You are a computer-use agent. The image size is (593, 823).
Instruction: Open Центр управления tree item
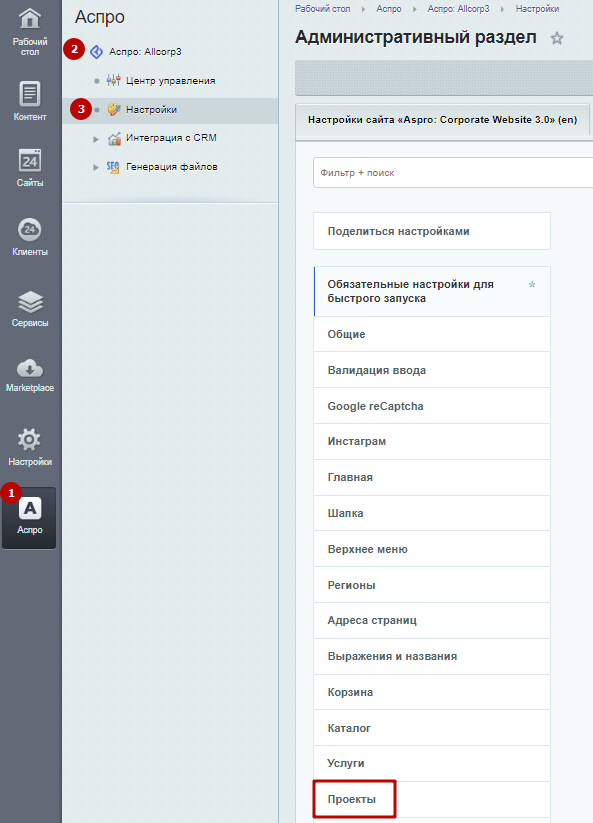tap(171, 81)
